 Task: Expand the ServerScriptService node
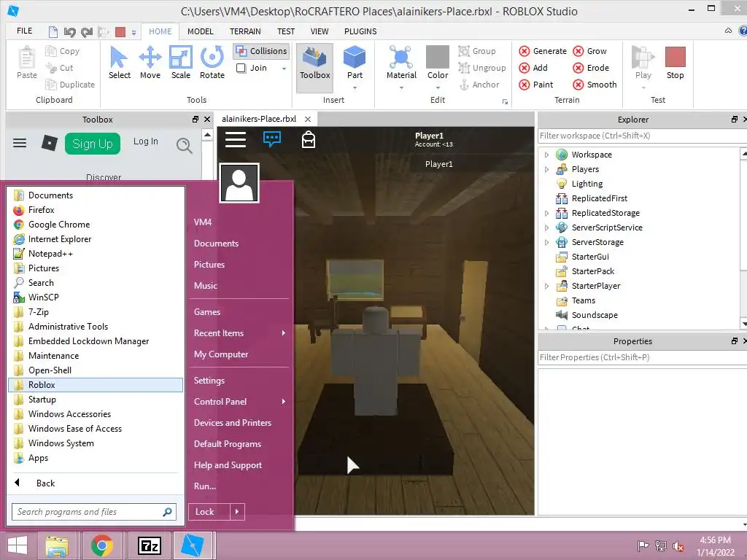pos(546,227)
